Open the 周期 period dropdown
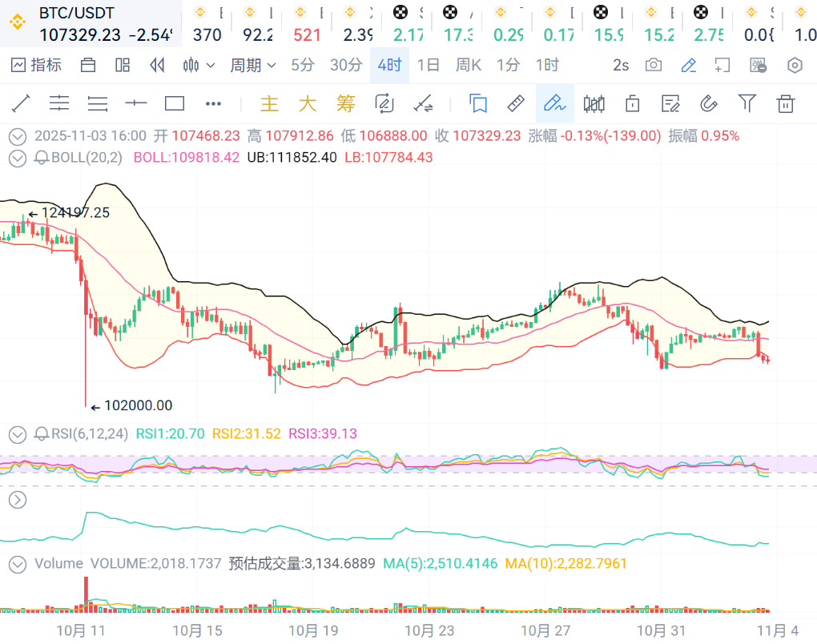817x644 pixels. 252,65
